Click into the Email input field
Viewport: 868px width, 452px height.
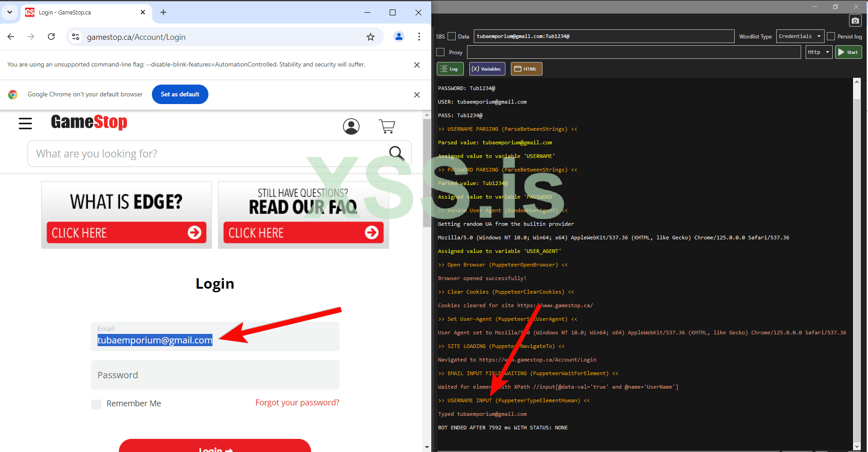pyautogui.click(x=215, y=336)
